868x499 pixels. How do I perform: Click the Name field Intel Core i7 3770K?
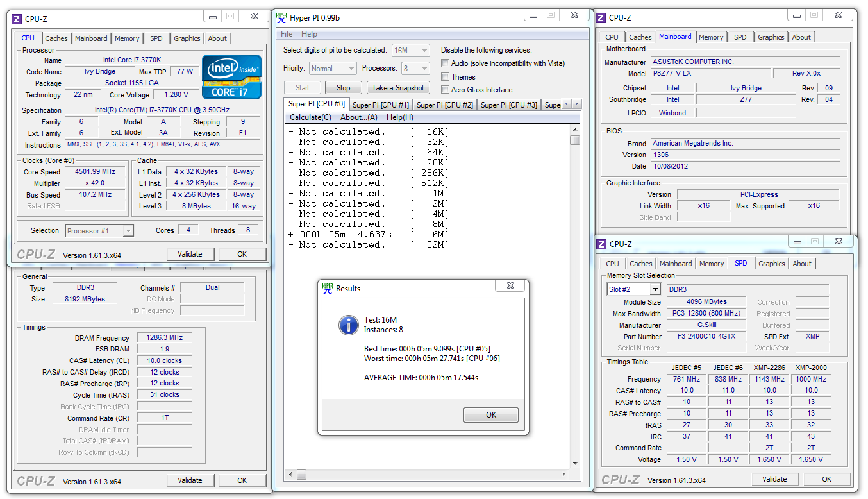click(131, 60)
